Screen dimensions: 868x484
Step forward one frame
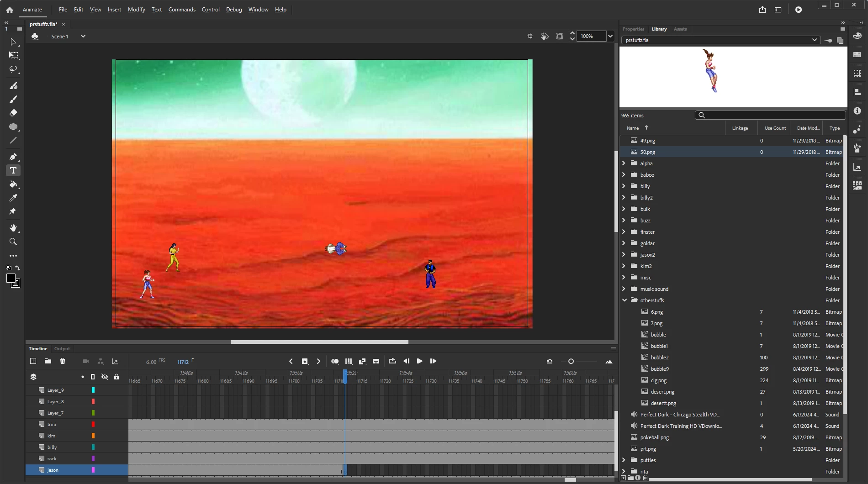(x=433, y=361)
